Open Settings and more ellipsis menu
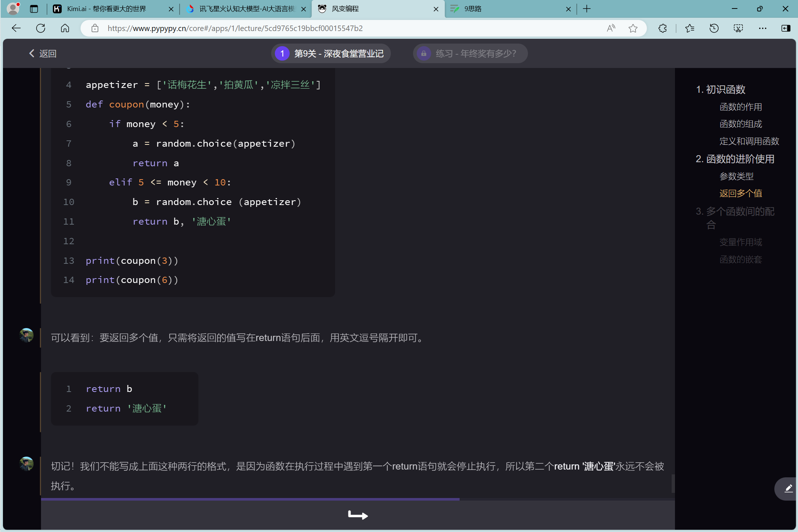Viewport: 798px width, 532px height. coord(763,28)
